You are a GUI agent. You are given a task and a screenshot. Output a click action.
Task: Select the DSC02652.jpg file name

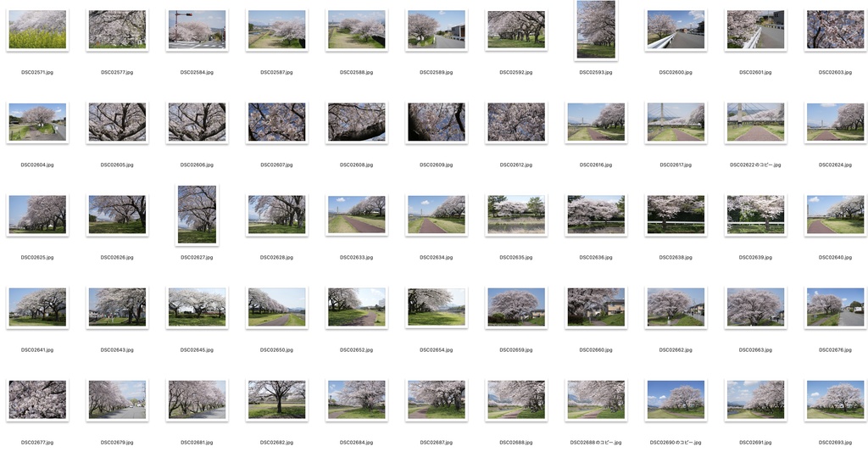tap(357, 350)
